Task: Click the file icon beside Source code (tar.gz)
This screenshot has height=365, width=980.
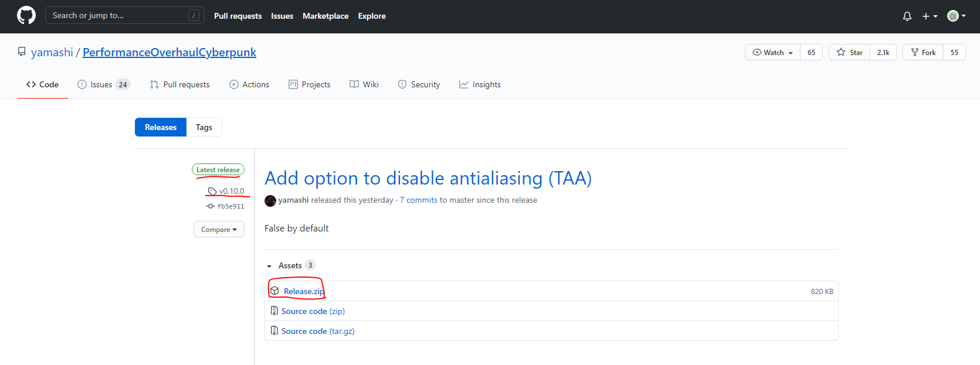Action: 274,330
